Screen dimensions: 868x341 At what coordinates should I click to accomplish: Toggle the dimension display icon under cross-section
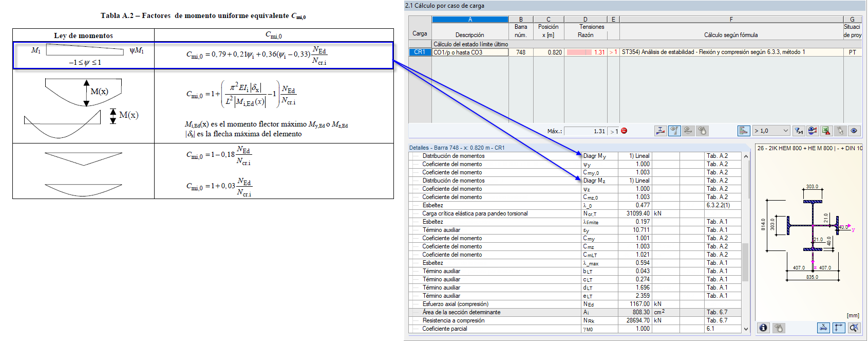(823, 328)
